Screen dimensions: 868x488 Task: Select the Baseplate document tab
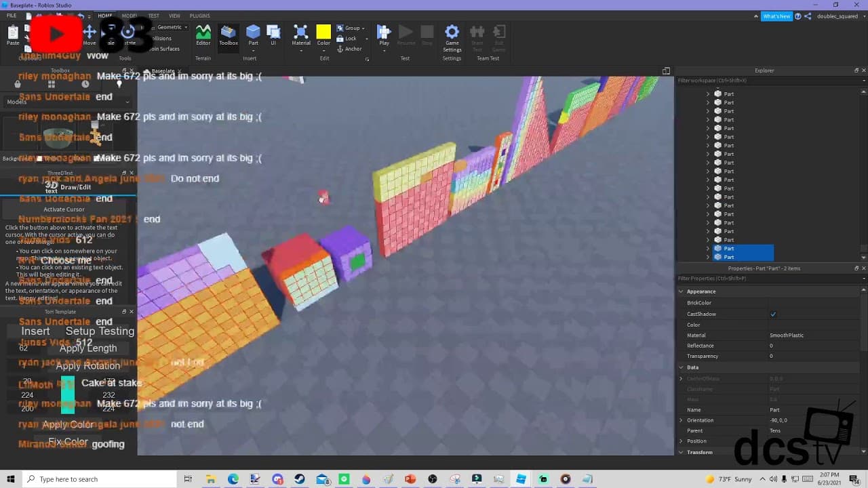(163, 71)
